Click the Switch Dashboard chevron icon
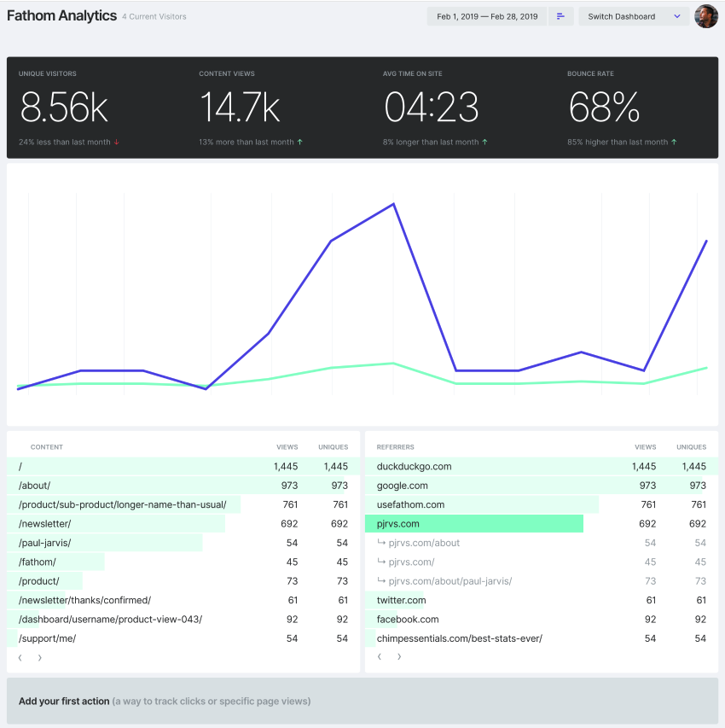 click(x=678, y=15)
